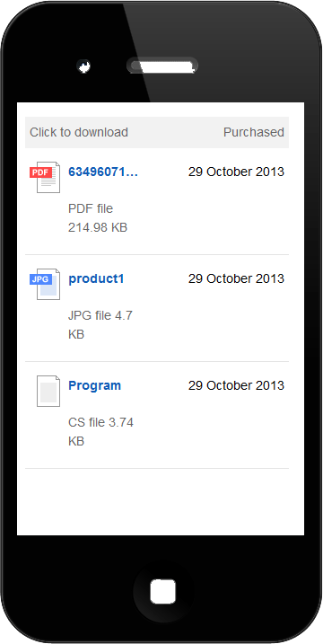Select the PDF file purchase date
This screenshot has height=644, width=323.
point(236,172)
